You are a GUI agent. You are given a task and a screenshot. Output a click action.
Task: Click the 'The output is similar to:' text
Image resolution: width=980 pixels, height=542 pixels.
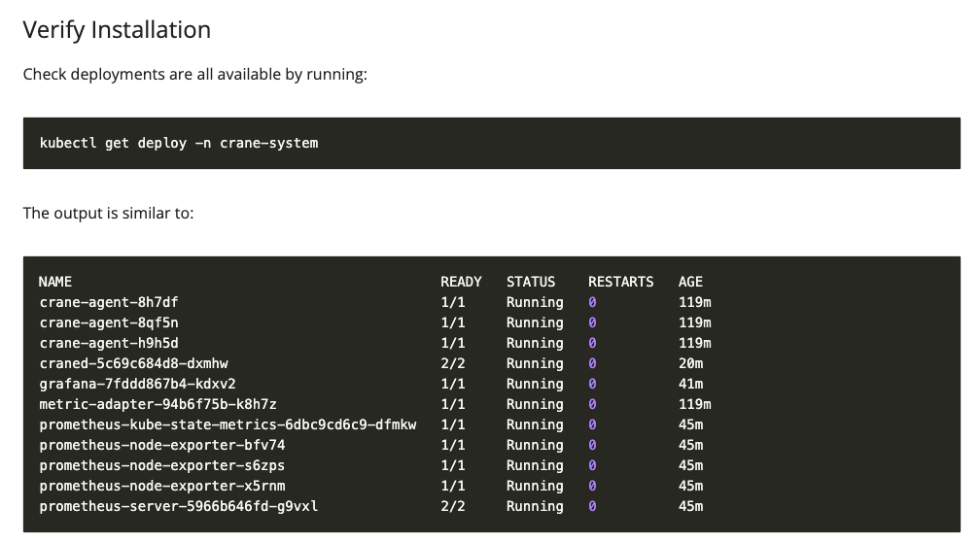[108, 213]
